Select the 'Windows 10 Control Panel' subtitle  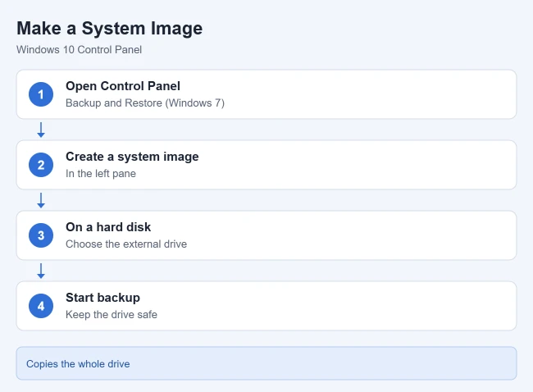tap(80, 50)
